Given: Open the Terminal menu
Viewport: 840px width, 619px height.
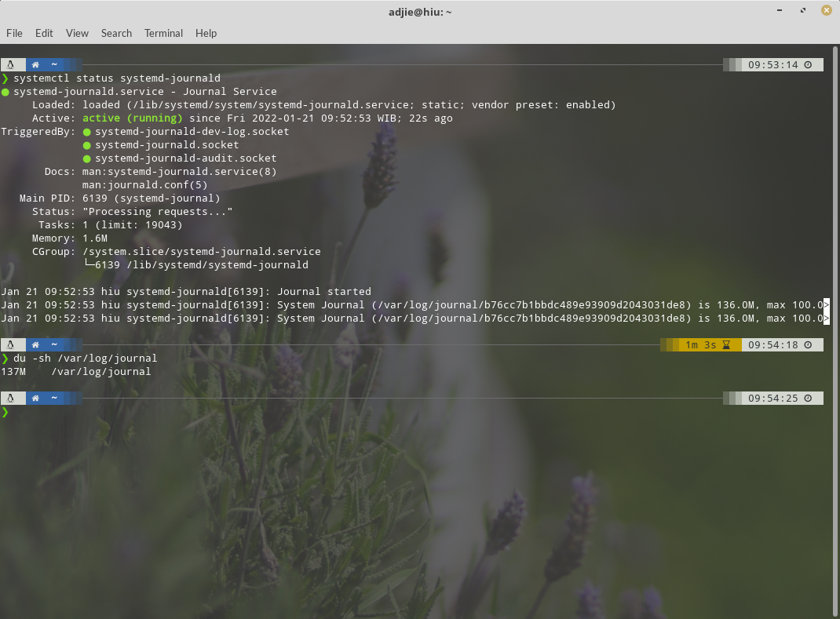Looking at the screenshot, I should [163, 33].
